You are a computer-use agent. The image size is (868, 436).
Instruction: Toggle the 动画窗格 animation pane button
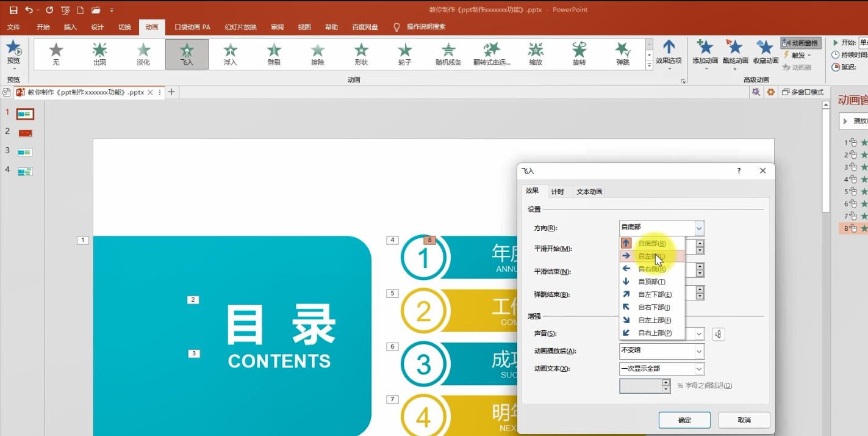tap(801, 43)
